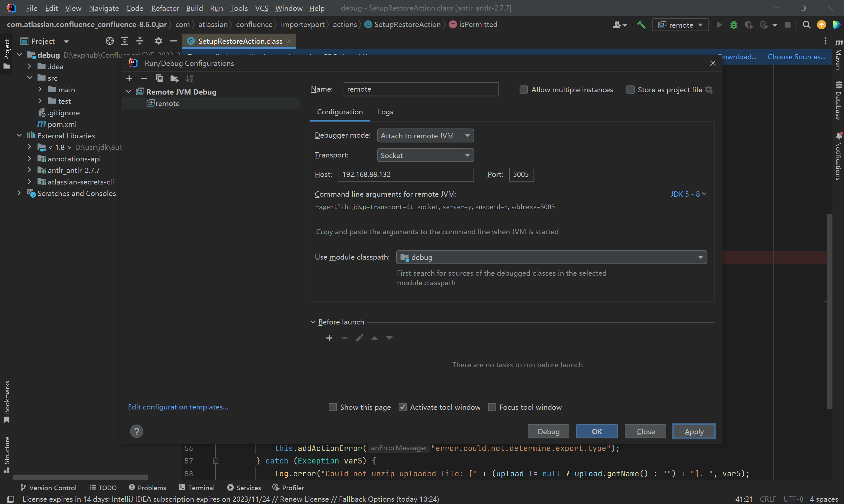844x504 pixels.
Task: Add new configuration with plus icon
Action: click(x=129, y=78)
